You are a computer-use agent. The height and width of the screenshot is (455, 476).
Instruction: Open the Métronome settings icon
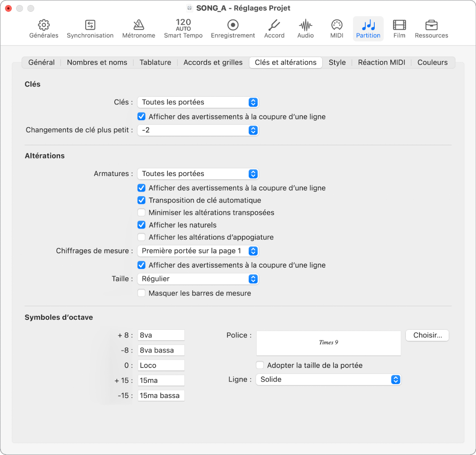(139, 25)
